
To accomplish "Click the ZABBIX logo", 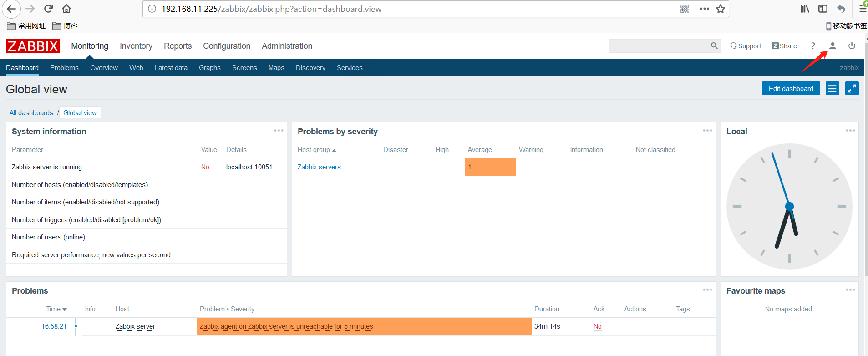I will coord(33,46).
